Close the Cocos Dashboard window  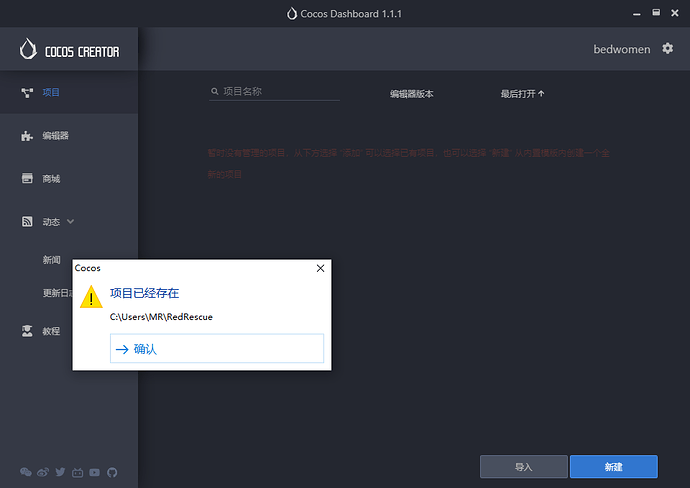click(675, 13)
